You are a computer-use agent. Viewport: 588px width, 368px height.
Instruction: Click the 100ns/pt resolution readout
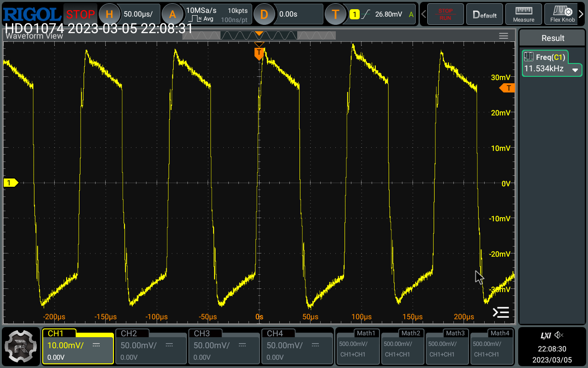[x=234, y=19]
